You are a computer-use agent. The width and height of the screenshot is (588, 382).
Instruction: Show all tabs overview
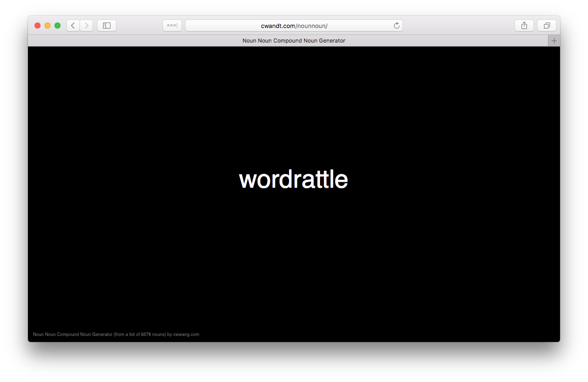[546, 26]
